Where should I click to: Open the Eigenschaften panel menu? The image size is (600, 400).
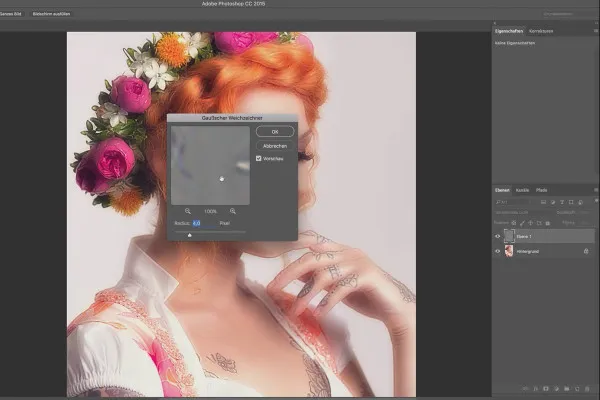click(x=596, y=31)
